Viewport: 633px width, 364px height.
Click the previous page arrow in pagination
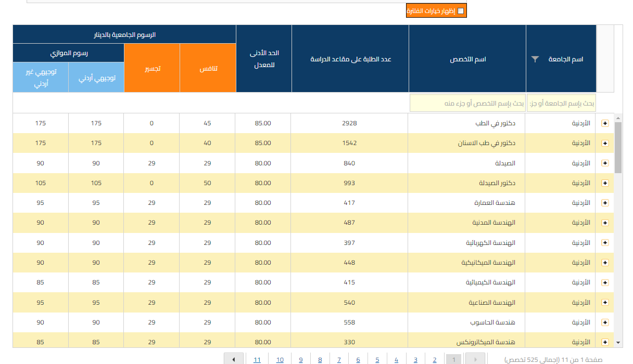coord(234,358)
